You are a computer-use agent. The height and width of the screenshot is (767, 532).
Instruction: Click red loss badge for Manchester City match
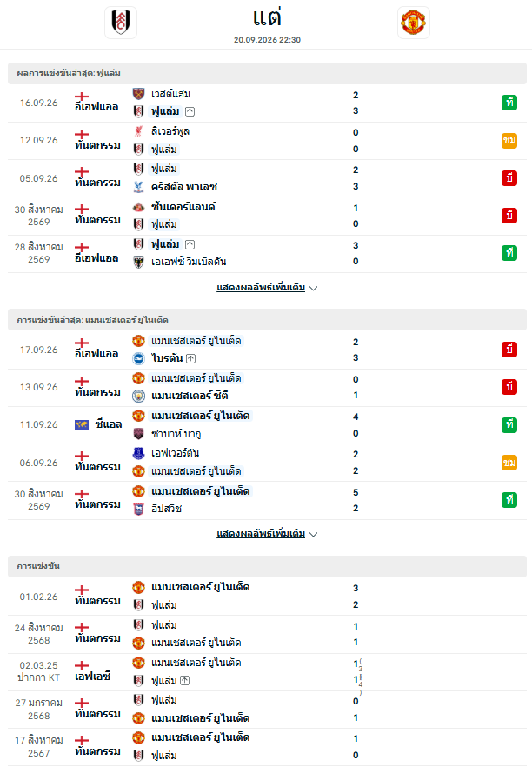[509, 387]
